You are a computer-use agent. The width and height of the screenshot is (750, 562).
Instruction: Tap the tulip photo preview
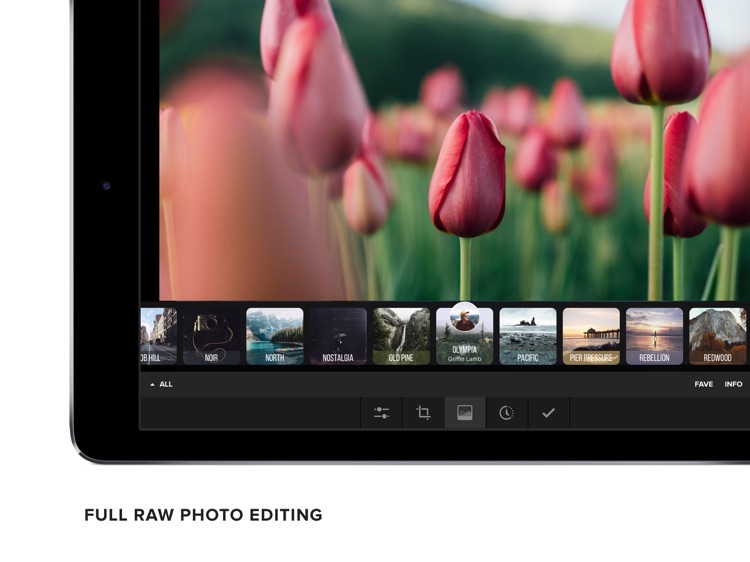pyautogui.click(x=450, y=150)
